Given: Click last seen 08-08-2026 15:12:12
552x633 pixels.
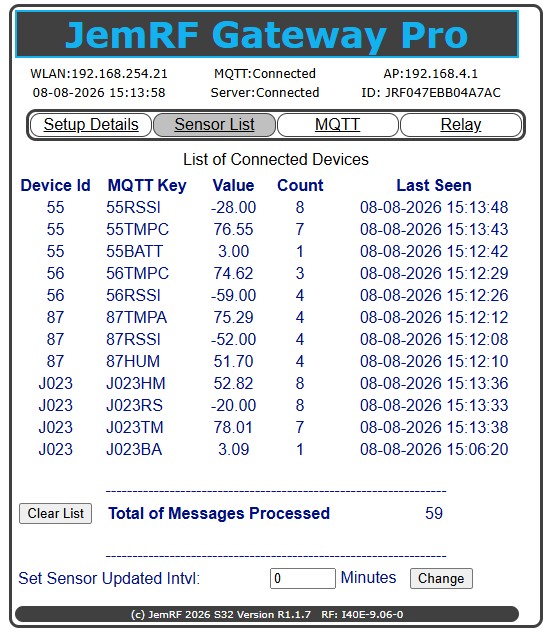Looking at the screenshot, I should point(434,318).
